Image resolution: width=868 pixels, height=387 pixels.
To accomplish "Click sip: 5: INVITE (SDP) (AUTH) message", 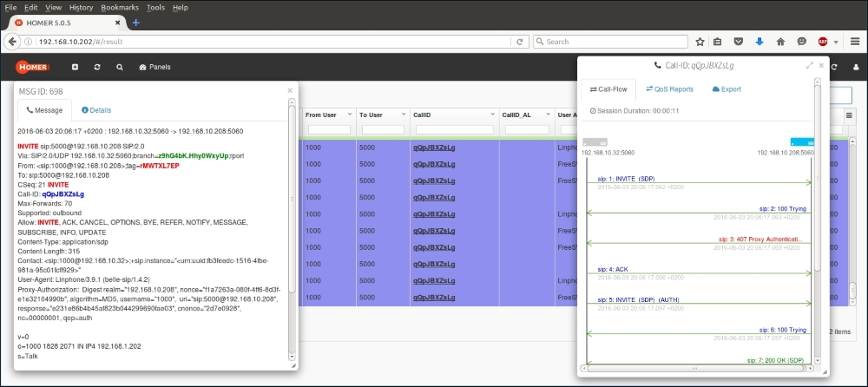I will pos(638,299).
